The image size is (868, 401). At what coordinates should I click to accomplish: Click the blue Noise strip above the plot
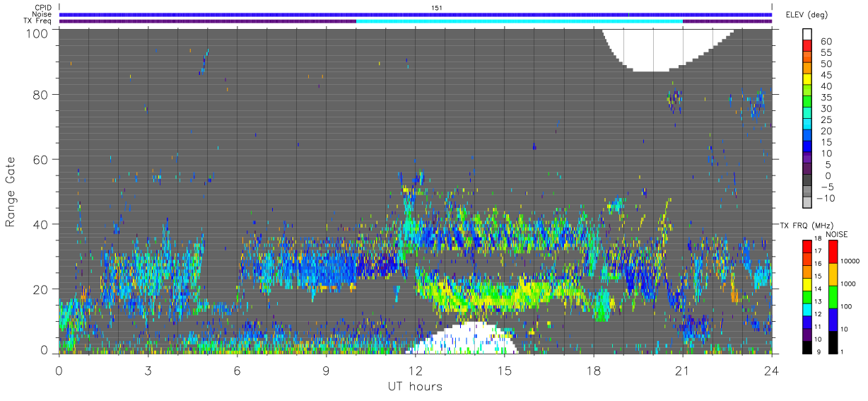(416, 14)
